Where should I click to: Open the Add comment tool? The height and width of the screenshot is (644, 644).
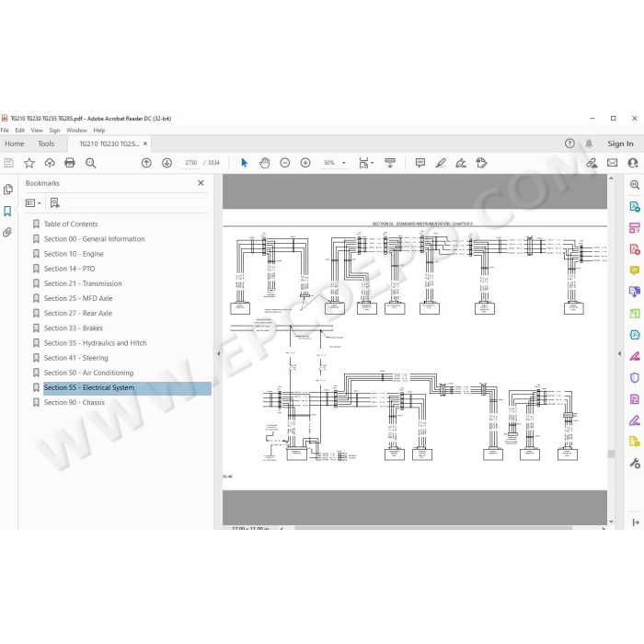pos(420,163)
